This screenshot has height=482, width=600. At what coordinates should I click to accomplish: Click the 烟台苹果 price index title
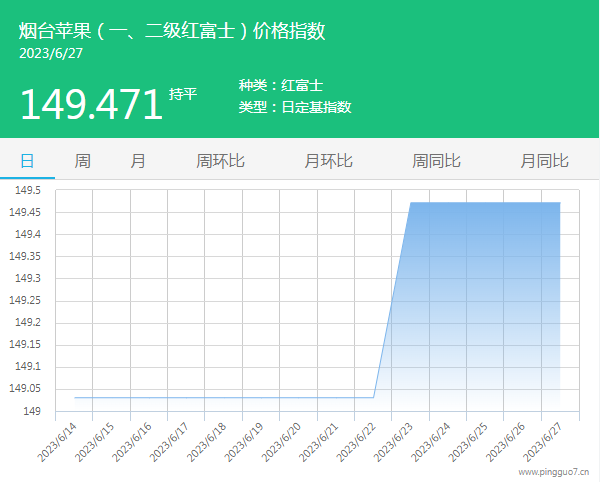click(x=172, y=31)
